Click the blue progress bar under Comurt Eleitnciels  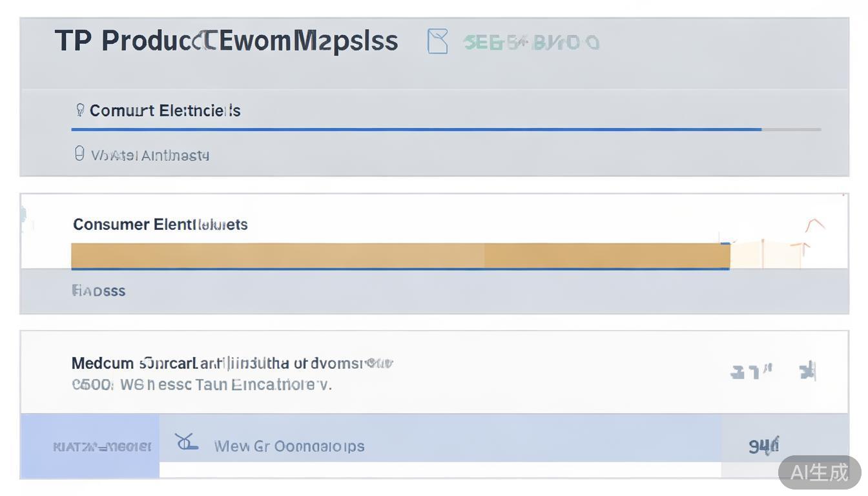[x=416, y=130]
